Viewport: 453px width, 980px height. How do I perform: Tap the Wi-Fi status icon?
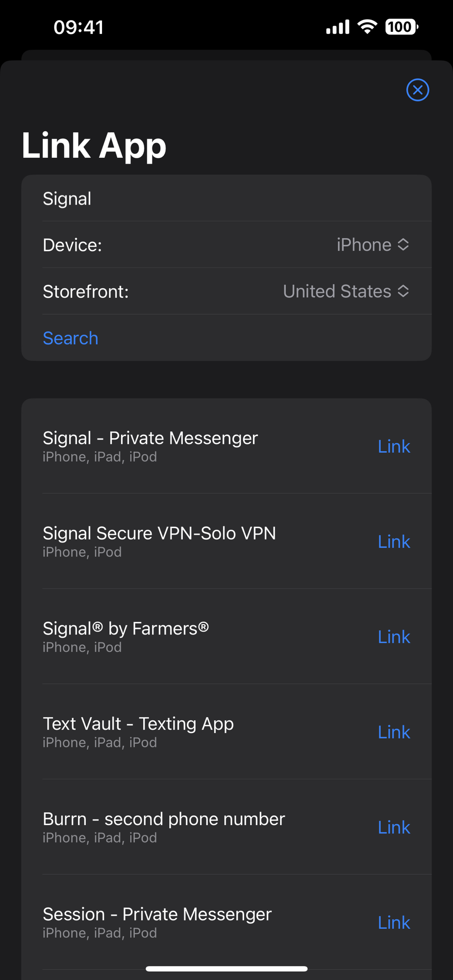click(367, 26)
